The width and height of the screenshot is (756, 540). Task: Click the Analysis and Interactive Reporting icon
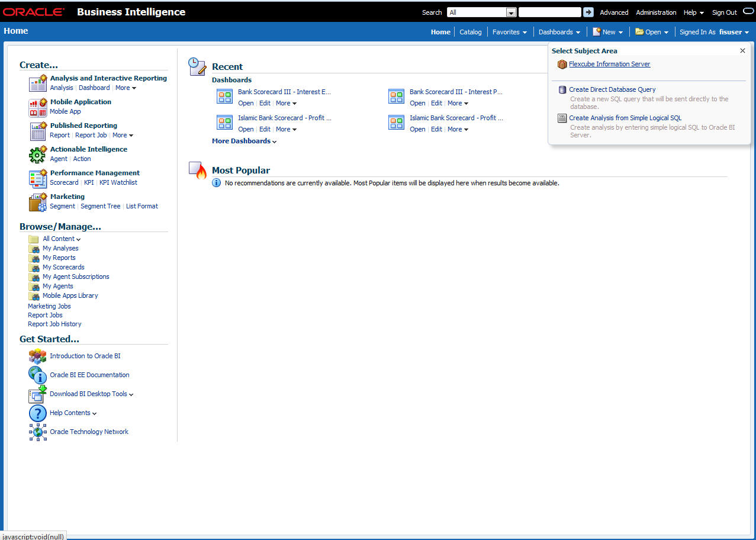[x=38, y=83]
